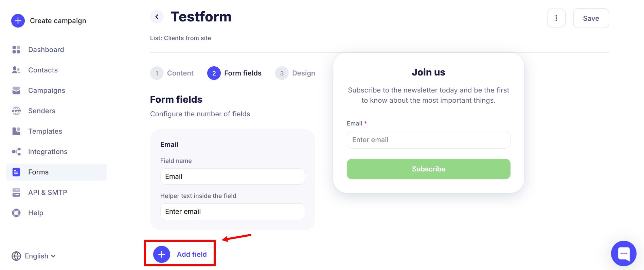This screenshot has height=270, width=644.
Task: Expand the English language selector
Action: click(x=34, y=256)
